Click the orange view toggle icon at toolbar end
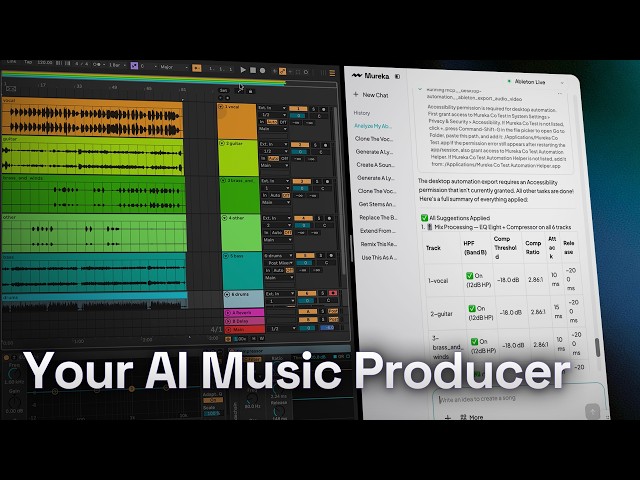Viewport: 640px width, 480px height. (332, 73)
